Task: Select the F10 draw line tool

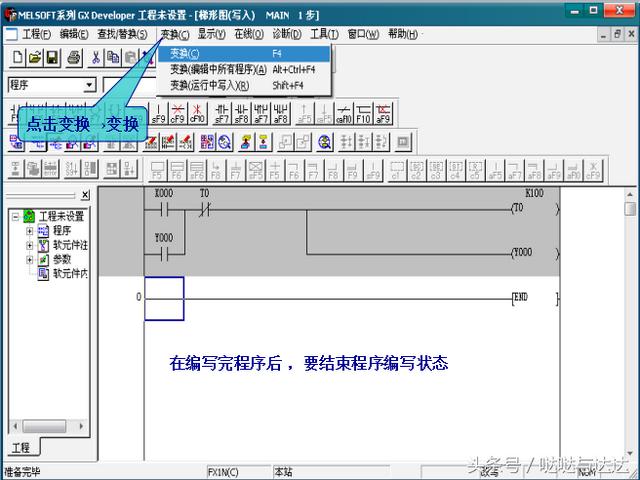Action: (363, 113)
